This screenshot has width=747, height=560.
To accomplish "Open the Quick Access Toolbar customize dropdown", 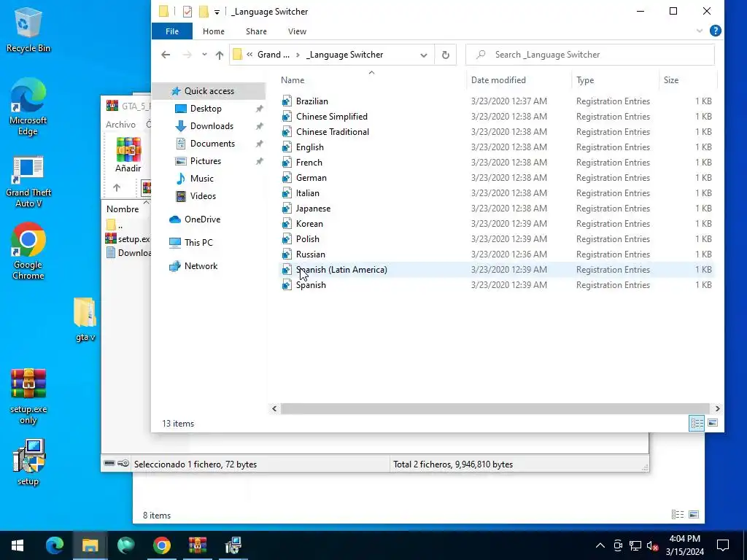I will pos(217,12).
